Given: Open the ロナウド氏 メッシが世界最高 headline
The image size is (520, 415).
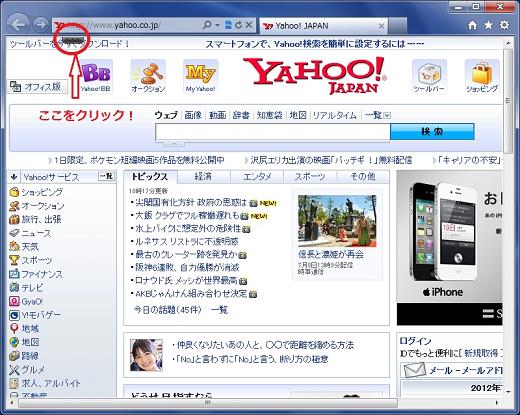Looking at the screenshot, I should 186,280.
